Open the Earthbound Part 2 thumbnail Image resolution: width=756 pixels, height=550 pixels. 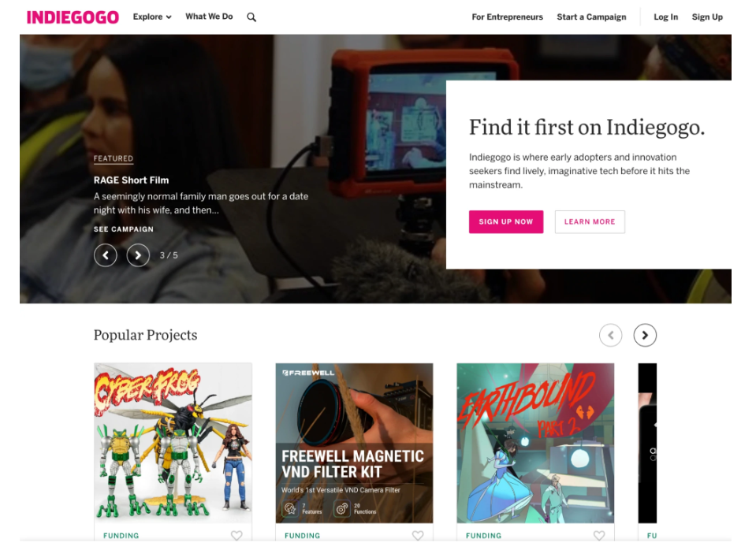point(535,443)
